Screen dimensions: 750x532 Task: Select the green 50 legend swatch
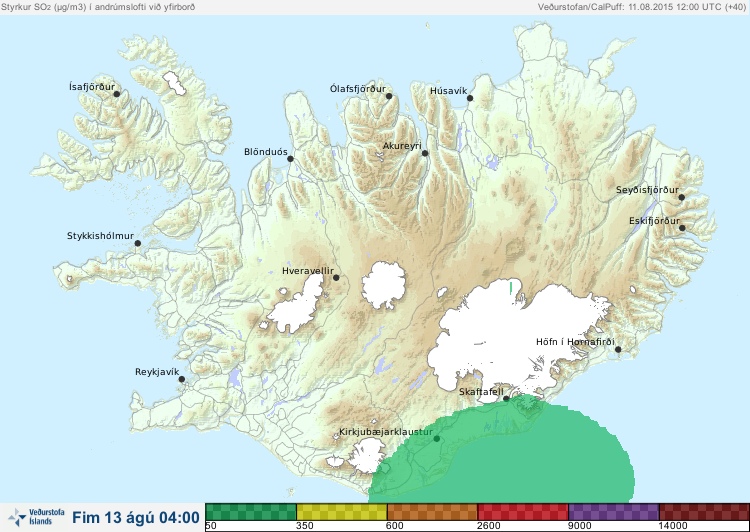tap(251, 512)
